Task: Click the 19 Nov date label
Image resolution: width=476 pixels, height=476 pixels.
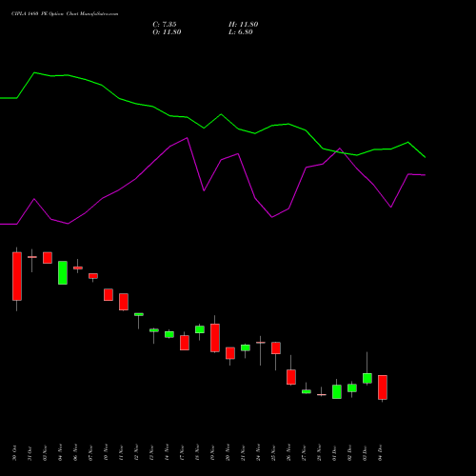Action: pos(212,453)
